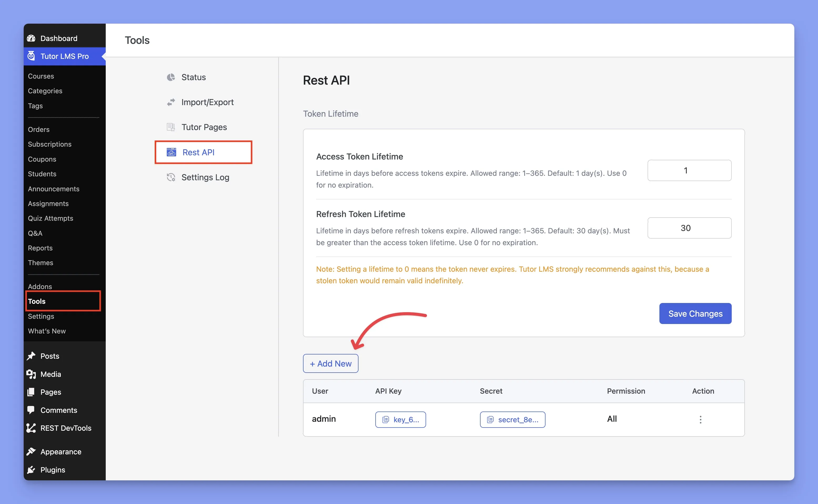Click the Rest API icon

coord(171,152)
